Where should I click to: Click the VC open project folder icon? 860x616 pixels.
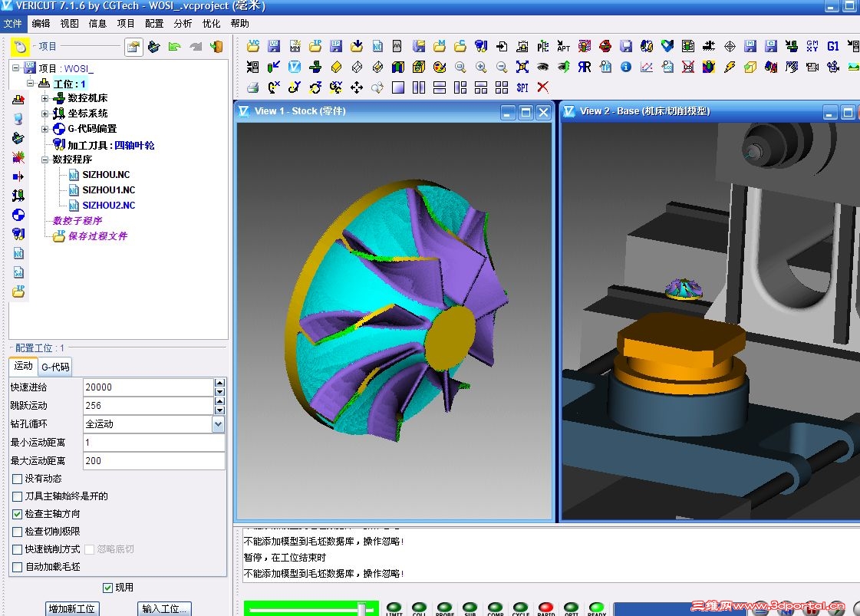coord(253,46)
